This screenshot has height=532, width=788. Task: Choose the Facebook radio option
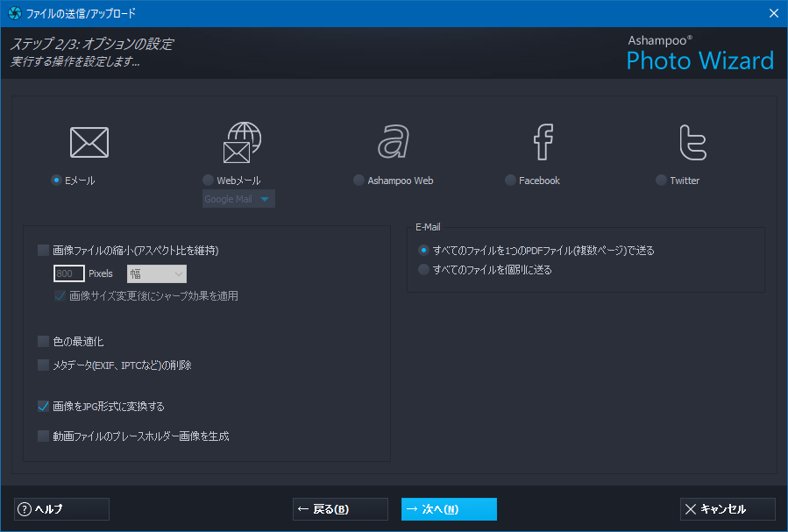(510, 181)
